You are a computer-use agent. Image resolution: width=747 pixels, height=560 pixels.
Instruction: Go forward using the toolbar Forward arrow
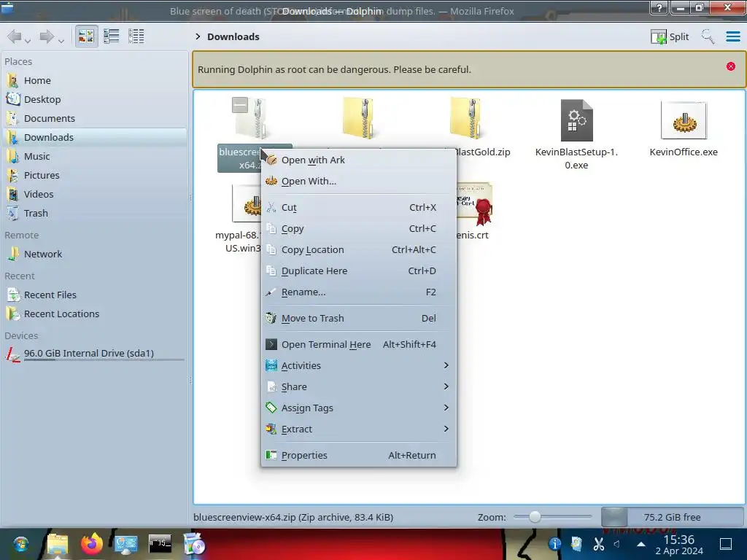coord(47,36)
